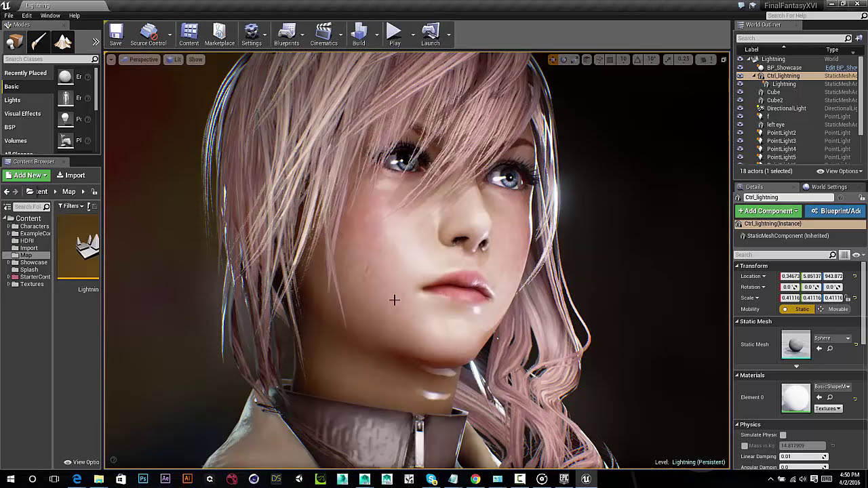
Task: Click the Build lighting icon
Action: [x=359, y=35]
